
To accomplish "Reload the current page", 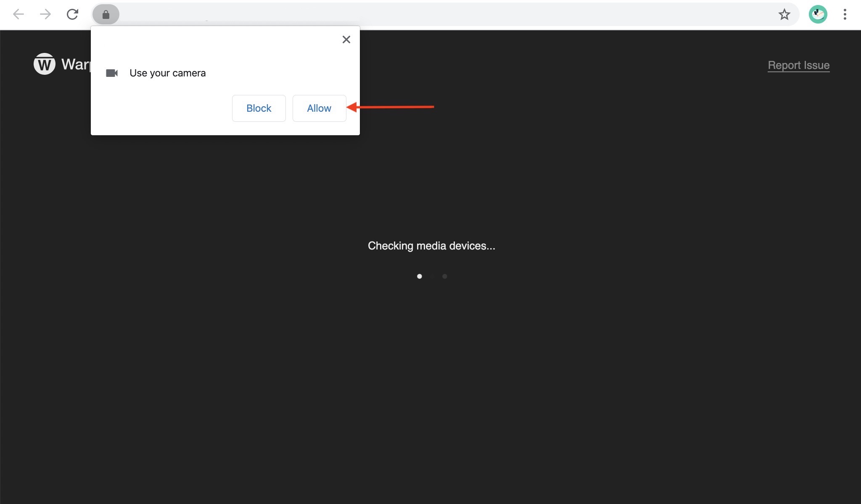I will pos(72,14).
